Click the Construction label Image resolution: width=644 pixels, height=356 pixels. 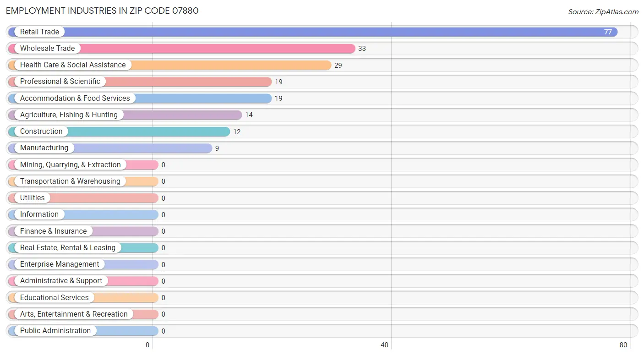(41, 131)
